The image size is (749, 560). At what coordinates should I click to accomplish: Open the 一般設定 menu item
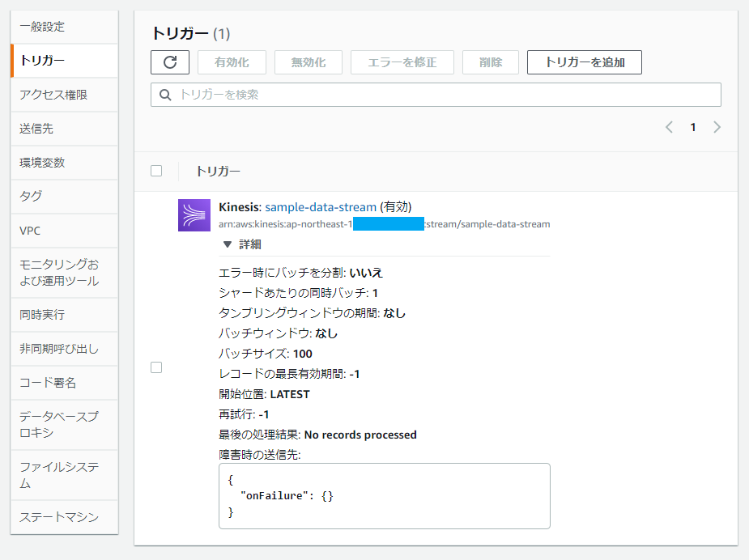[64, 27]
